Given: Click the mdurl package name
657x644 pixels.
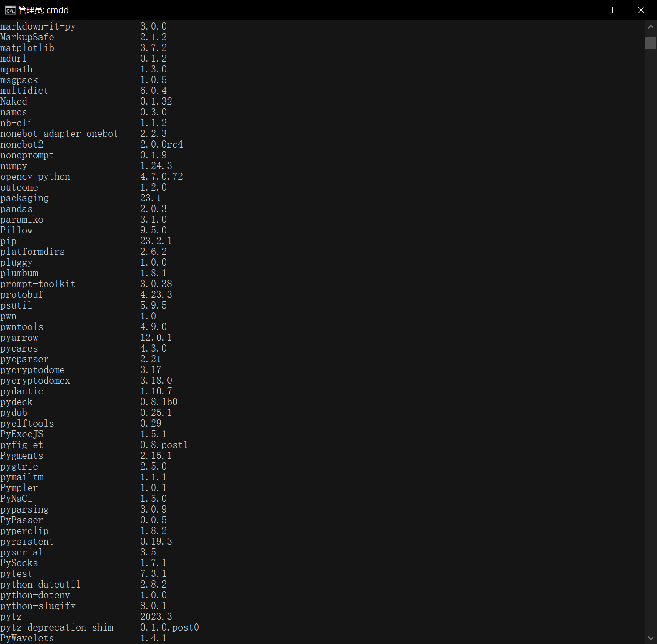Looking at the screenshot, I should point(14,59).
